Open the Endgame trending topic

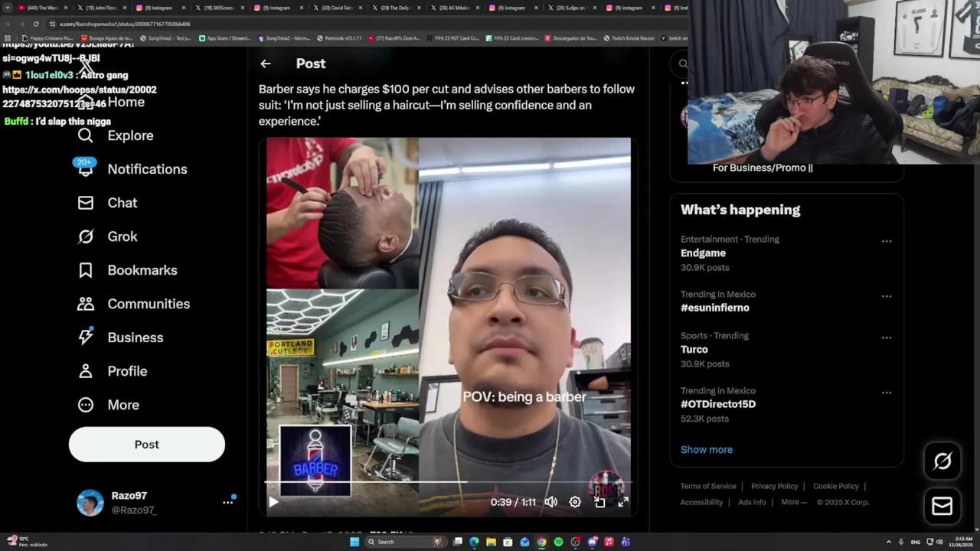(x=703, y=253)
